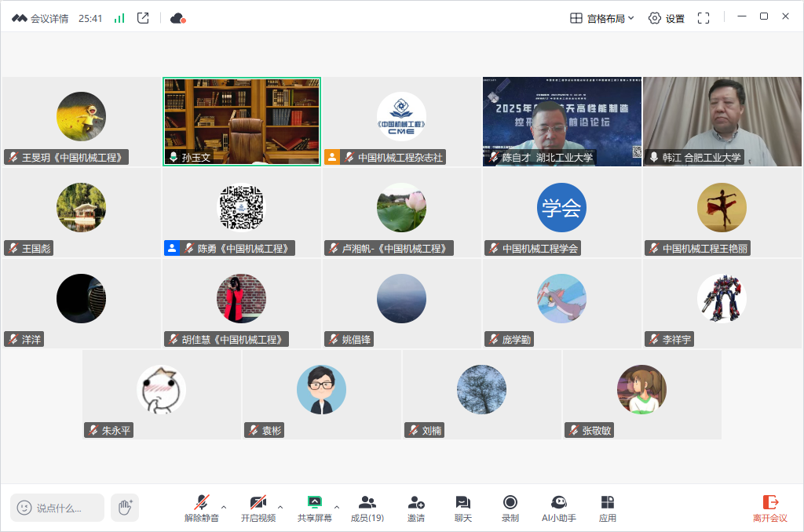Screen dimensions: 804x532
Task: Click the cloud recording status icon
Action: 177,18
